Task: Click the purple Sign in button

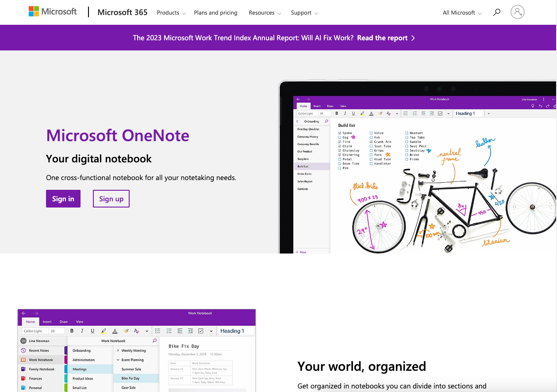Action: [63, 199]
